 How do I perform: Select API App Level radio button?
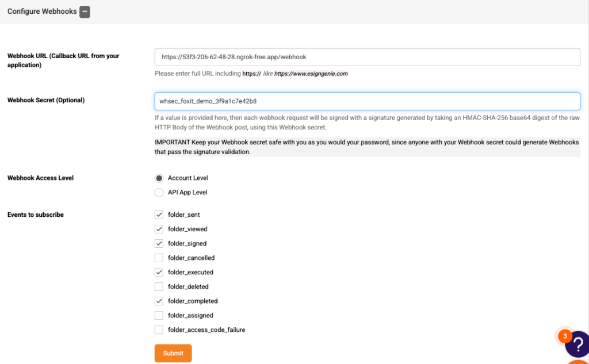tap(159, 192)
